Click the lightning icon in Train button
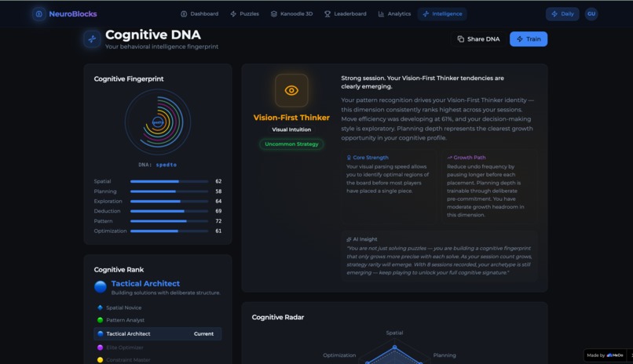The height and width of the screenshot is (364, 633). [x=520, y=39]
